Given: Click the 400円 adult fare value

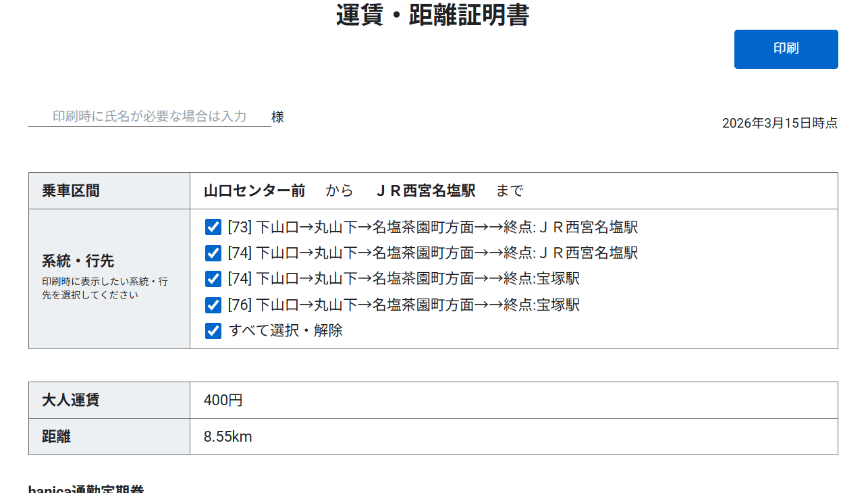Looking at the screenshot, I should (223, 400).
